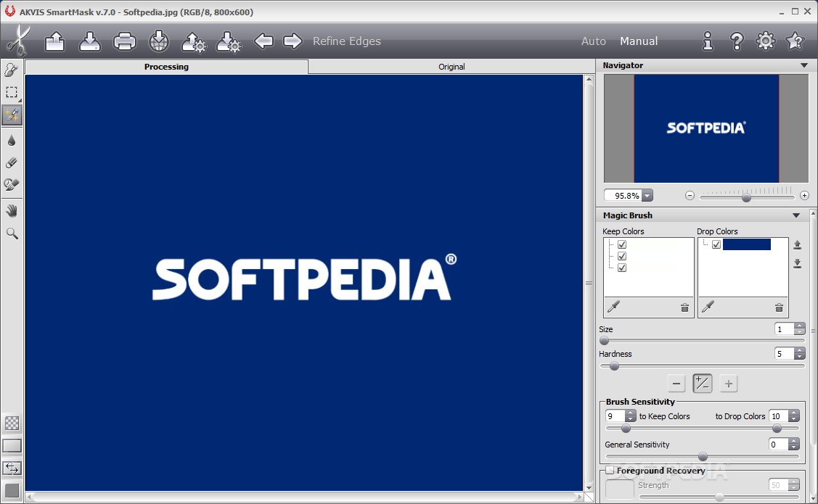This screenshot has height=504, width=818.
Task: Click the lower arrow icon beside Drop Colors
Action: [x=797, y=263]
